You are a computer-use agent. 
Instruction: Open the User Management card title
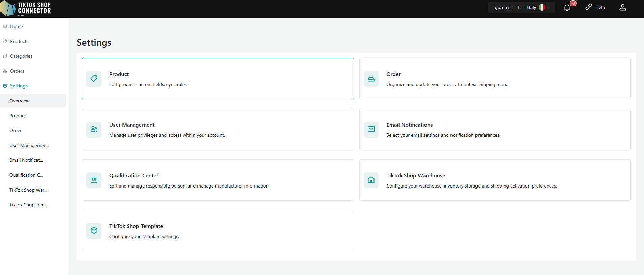(132, 125)
